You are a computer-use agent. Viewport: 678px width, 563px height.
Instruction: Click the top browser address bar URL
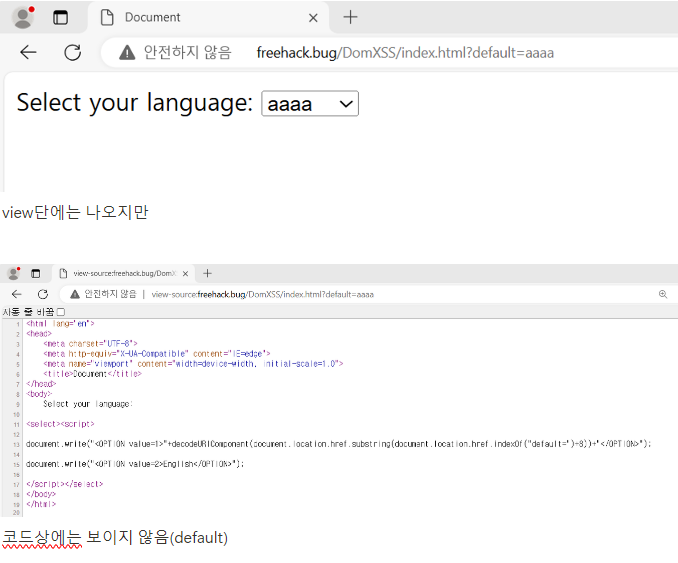tap(405, 53)
